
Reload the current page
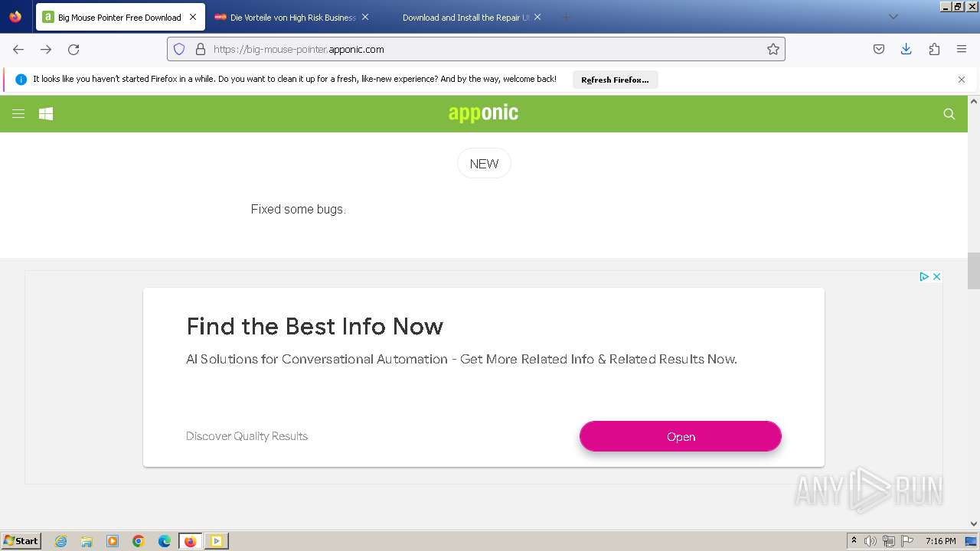coord(73,49)
